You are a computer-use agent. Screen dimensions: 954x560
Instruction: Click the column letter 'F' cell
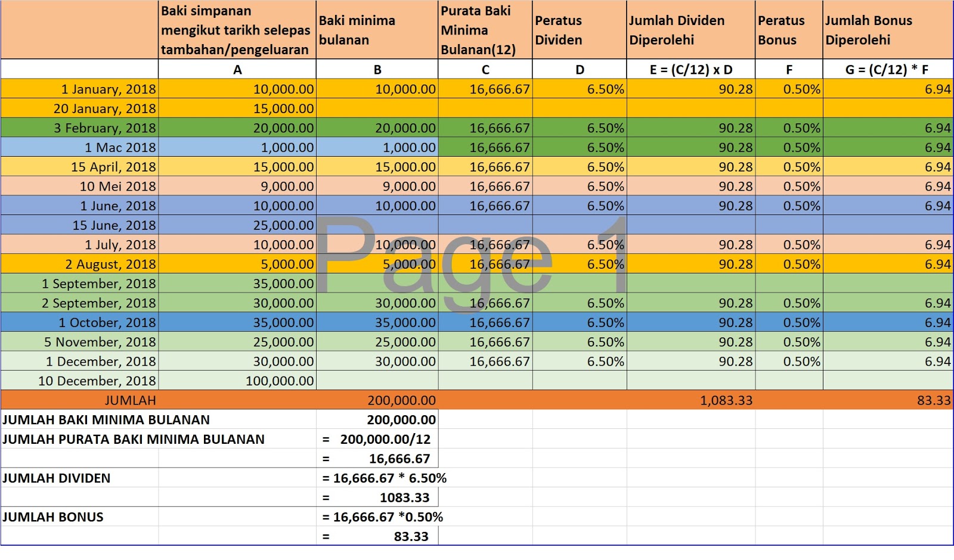[789, 69]
